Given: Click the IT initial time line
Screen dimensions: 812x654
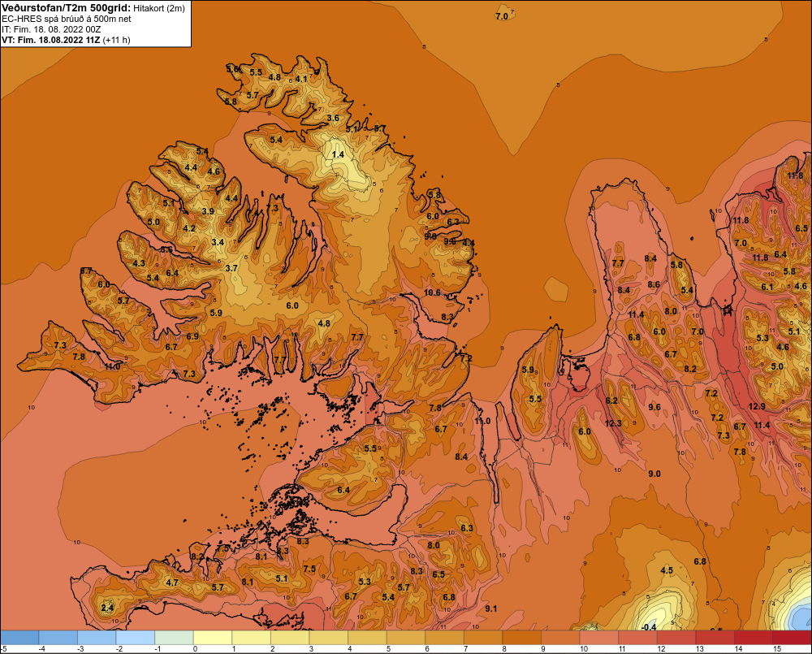Looking at the screenshot, I should [51, 29].
